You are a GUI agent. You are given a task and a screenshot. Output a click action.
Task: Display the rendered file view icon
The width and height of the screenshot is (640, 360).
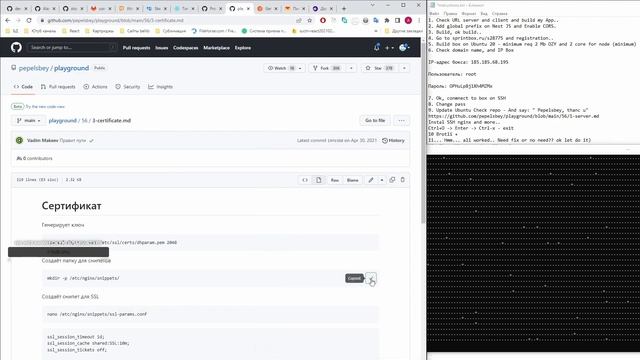(319, 180)
